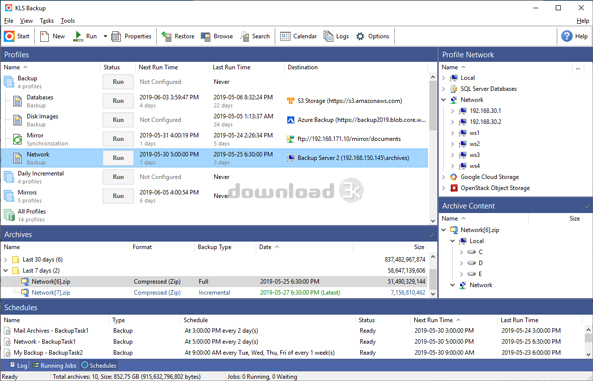Open the Tools menu
This screenshot has height=381, width=593.
click(68, 21)
